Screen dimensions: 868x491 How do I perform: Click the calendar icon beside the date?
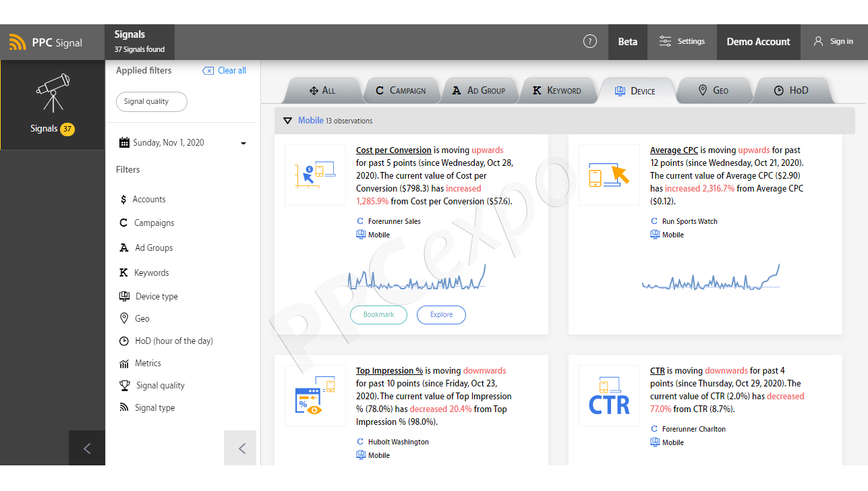(x=124, y=142)
